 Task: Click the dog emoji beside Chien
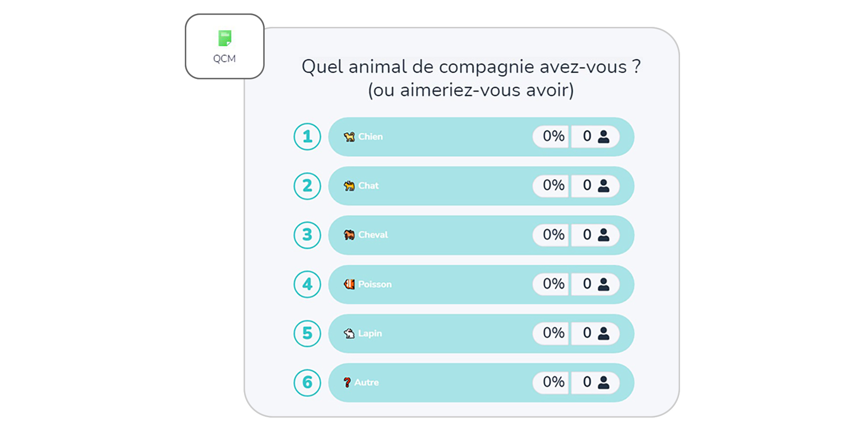pyautogui.click(x=349, y=137)
